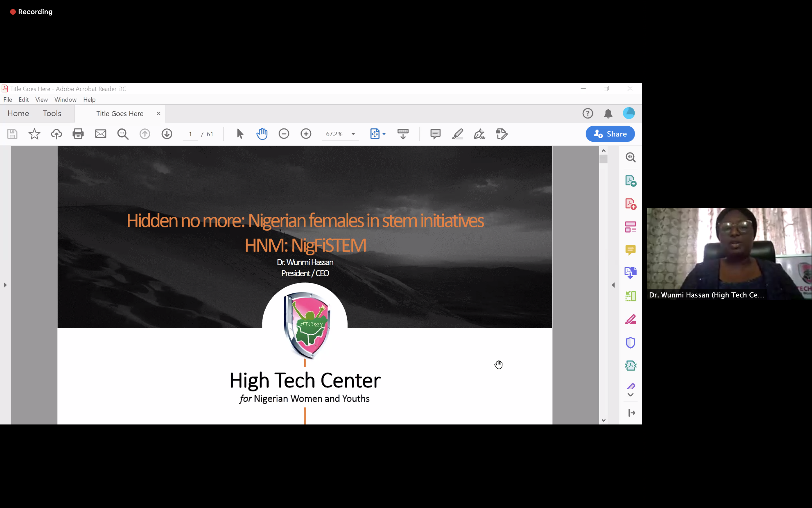The height and width of the screenshot is (508, 812).
Task: Click the HNM: NigFiSTEM title text
Action: point(305,245)
